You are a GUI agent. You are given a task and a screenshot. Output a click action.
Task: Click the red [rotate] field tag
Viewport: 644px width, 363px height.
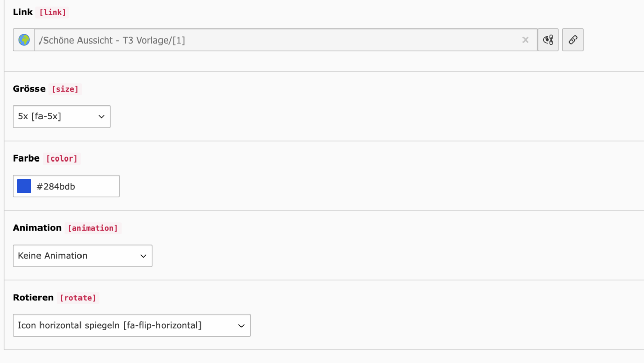coord(78,298)
